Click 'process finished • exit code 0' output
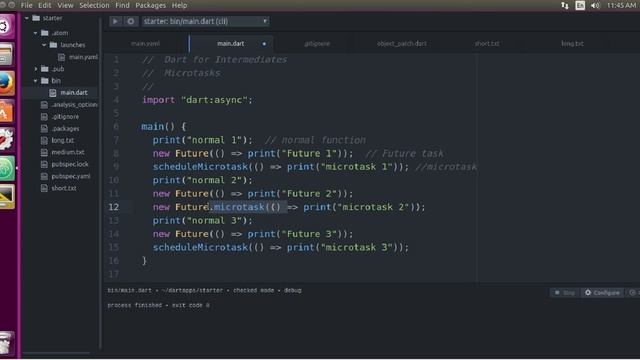The height and width of the screenshot is (360, 640). [x=159, y=305]
